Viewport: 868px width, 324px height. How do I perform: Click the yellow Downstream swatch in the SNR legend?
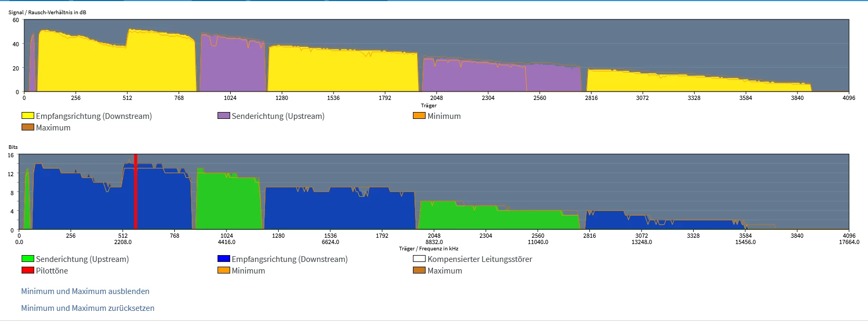point(27,116)
